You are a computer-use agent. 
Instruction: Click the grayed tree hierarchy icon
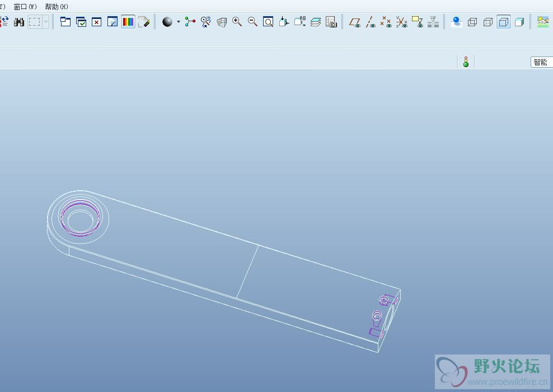click(x=433, y=22)
